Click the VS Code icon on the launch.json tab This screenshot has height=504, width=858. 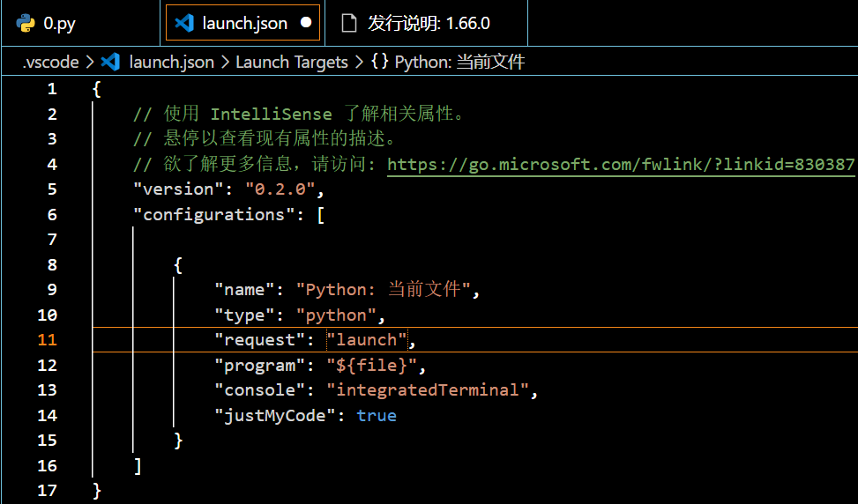click(184, 23)
